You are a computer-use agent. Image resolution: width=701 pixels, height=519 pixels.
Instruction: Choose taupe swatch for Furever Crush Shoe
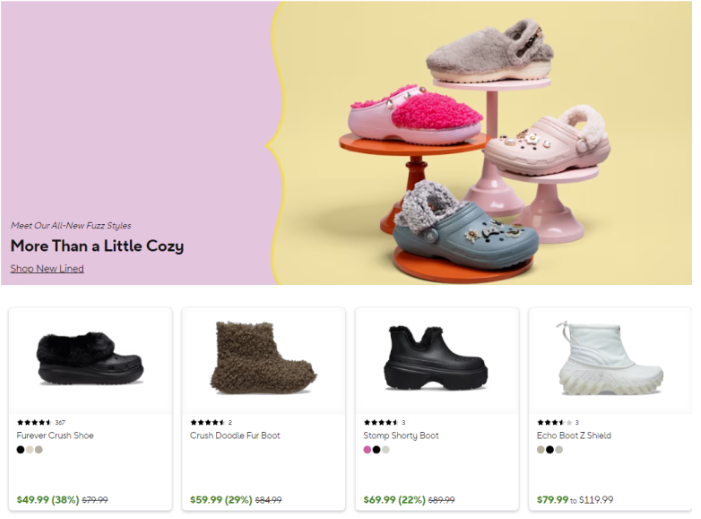(39, 449)
